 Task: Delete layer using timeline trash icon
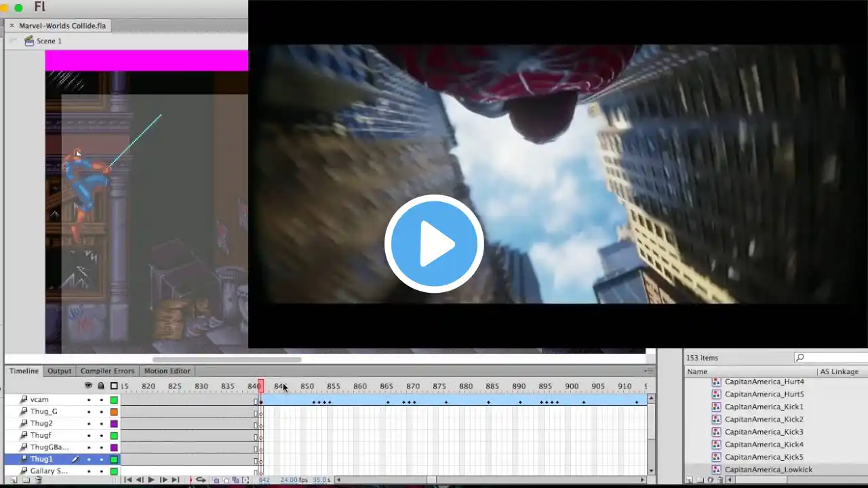(38, 480)
